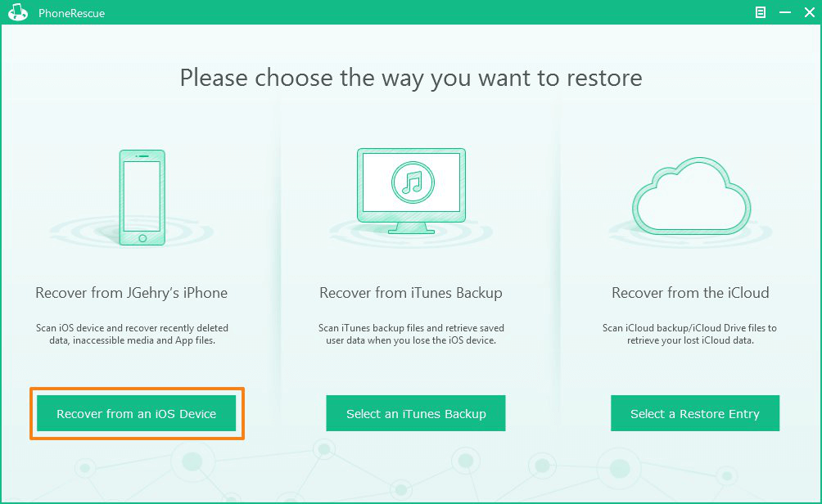Close the PhoneRescue window

(810, 12)
